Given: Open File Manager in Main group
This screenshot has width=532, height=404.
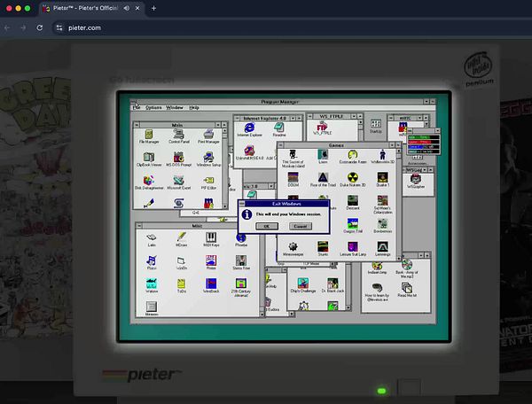Looking at the screenshot, I should [x=149, y=136].
